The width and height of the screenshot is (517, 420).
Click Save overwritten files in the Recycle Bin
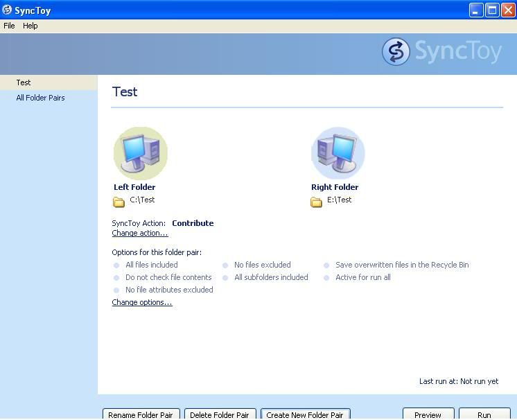[x=402, y=265]
